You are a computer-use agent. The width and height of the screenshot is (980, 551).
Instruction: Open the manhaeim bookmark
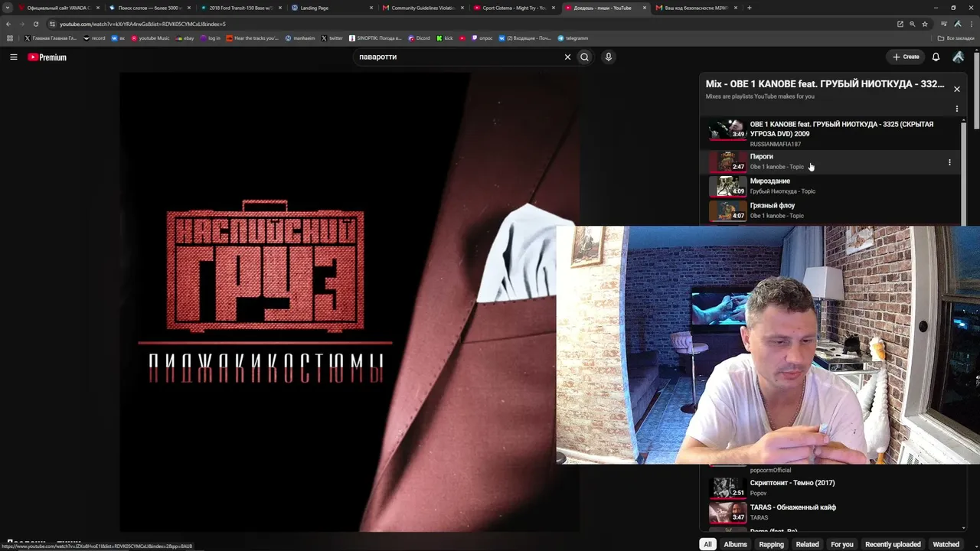pos(299,38)
